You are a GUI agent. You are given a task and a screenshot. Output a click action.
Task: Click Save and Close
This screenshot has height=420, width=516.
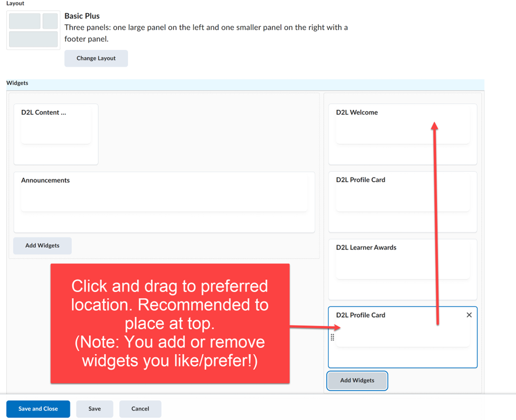tap(38, 409)
